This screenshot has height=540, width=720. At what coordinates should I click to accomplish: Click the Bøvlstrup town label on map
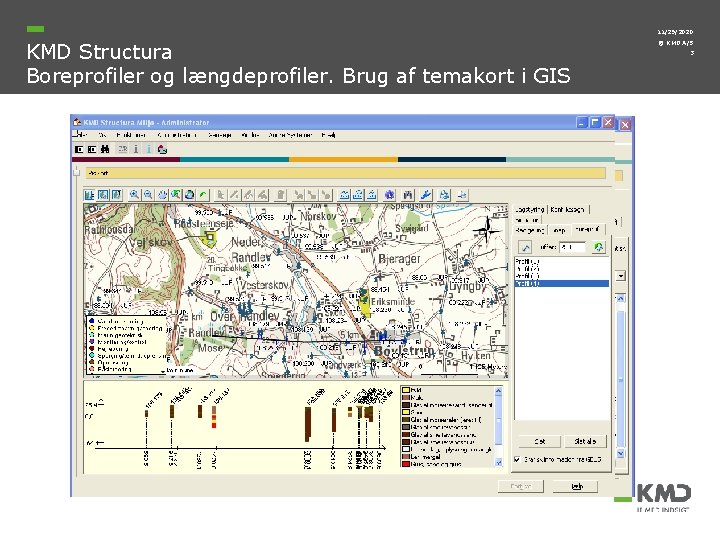(x=404, y=351)
